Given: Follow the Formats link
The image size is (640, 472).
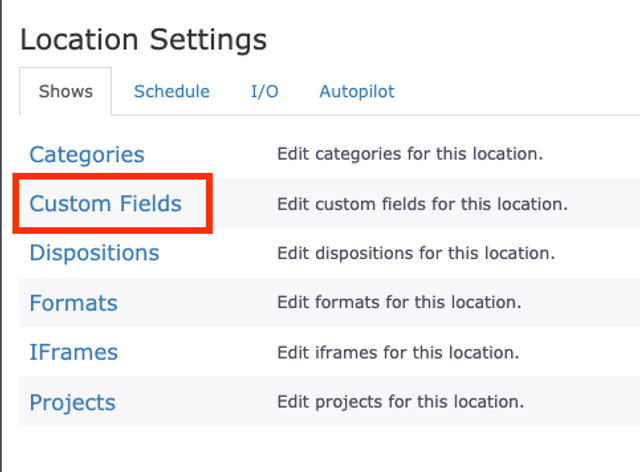Looking at the screenshot, I should tap(73, 303).
